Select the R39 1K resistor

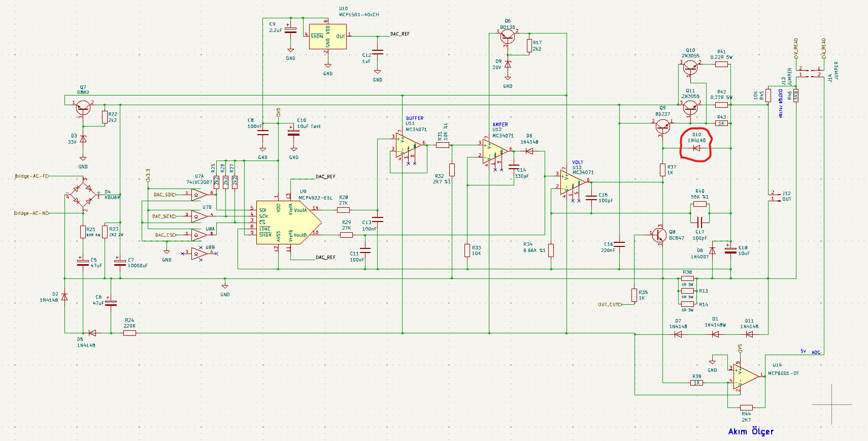tap(697, 383)
